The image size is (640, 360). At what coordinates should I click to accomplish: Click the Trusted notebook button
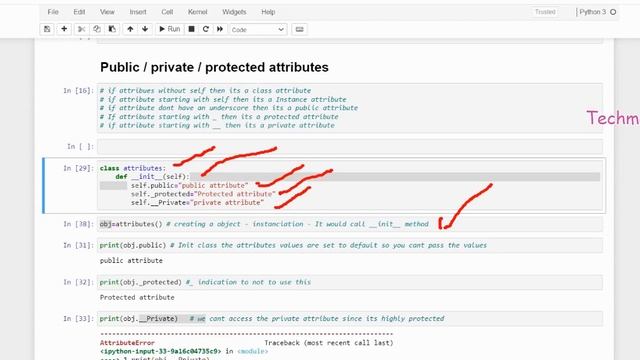click(545, 12)
